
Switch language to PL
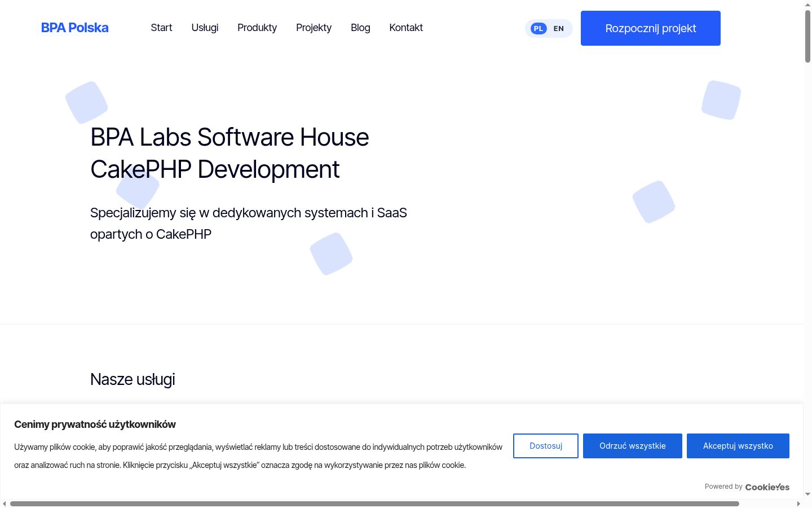pyautogui.click(x=539, y=28)
